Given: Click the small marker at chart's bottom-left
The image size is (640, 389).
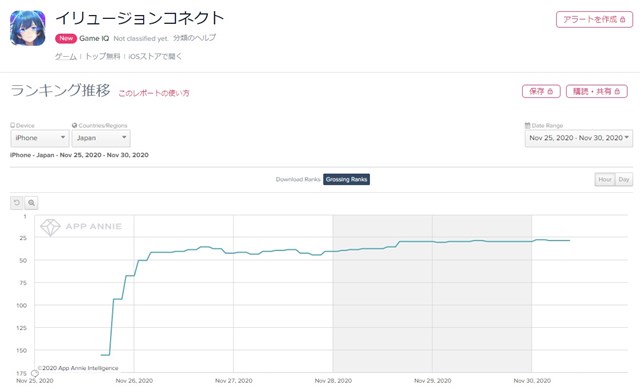Looking at the screenshot, I should [x=35, y=373].
